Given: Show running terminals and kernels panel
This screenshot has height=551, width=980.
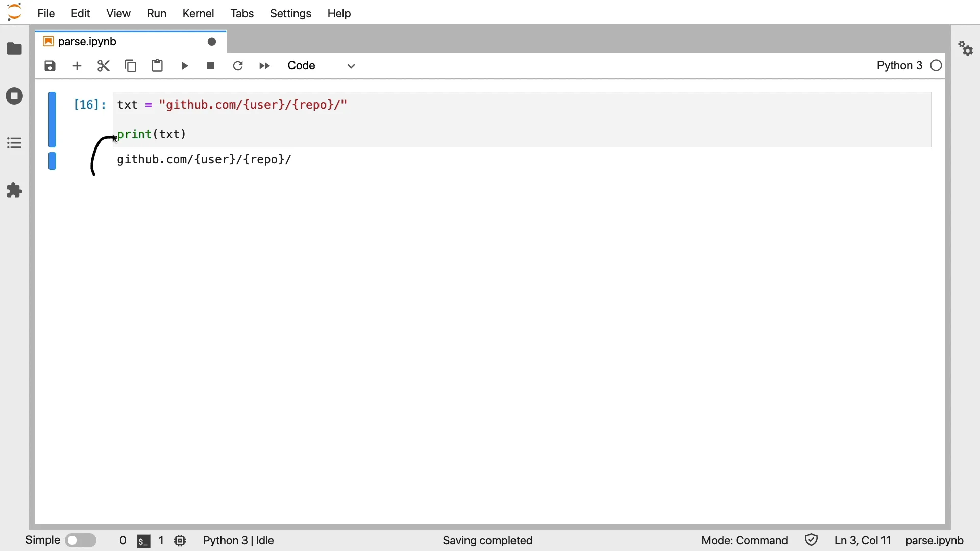Looking at the screenshot, I should pyautogui.click(x=14, y=96).
